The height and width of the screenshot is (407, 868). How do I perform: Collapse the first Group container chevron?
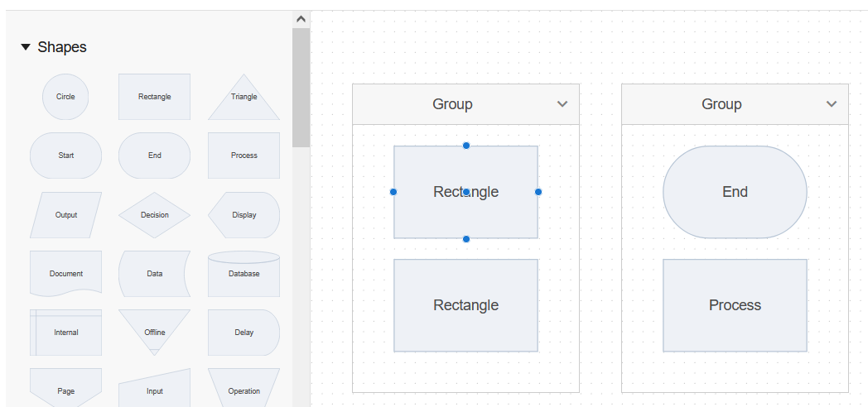562,104
